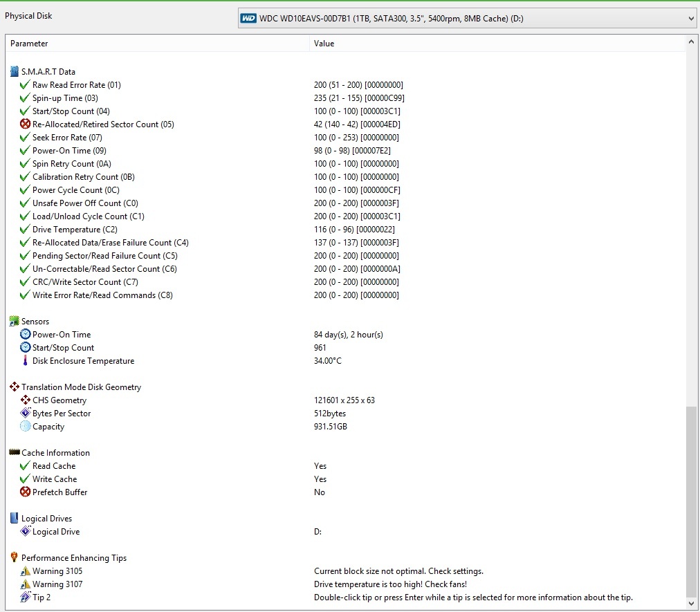Select the Sensors panel icon
700x612 pixels.
12,321
